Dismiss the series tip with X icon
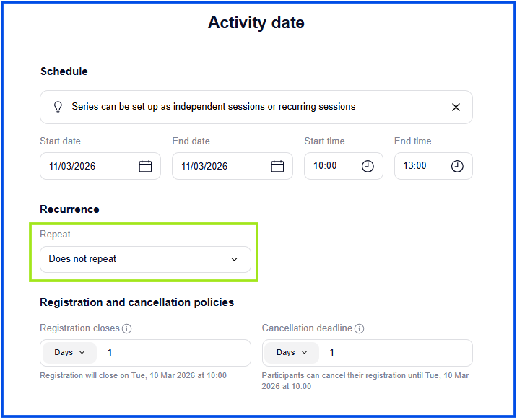Screen dimensions: 517x420 (456, 107)
